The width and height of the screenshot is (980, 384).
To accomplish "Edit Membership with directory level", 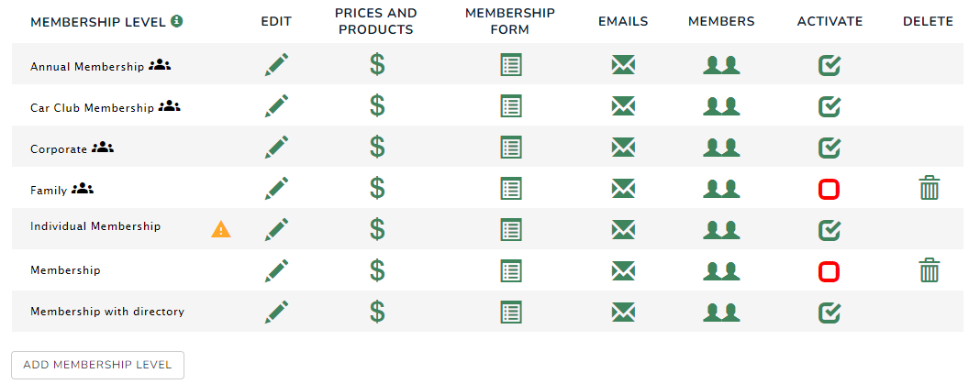I will tap(276, 313).
